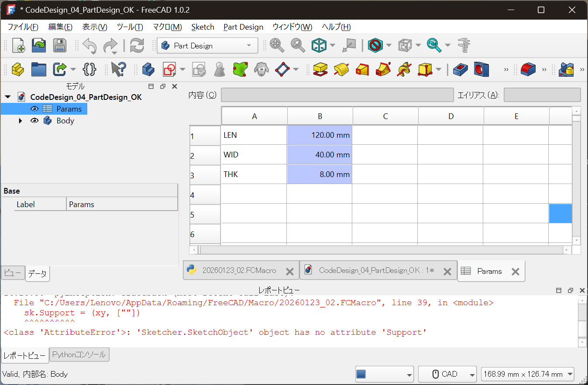Open the Measure caliper tool

pos(464,45)
